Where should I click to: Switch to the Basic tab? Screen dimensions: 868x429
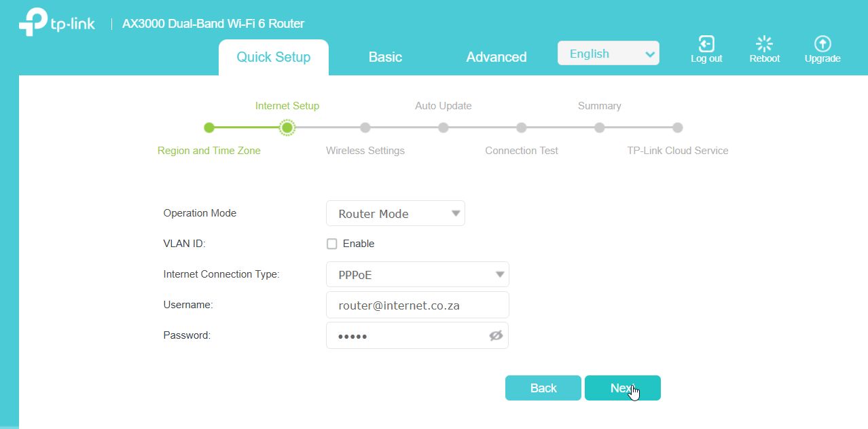click(385, 57)
